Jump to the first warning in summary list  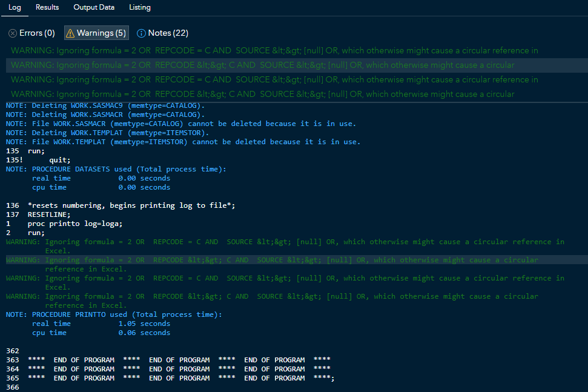click(274, 51)
